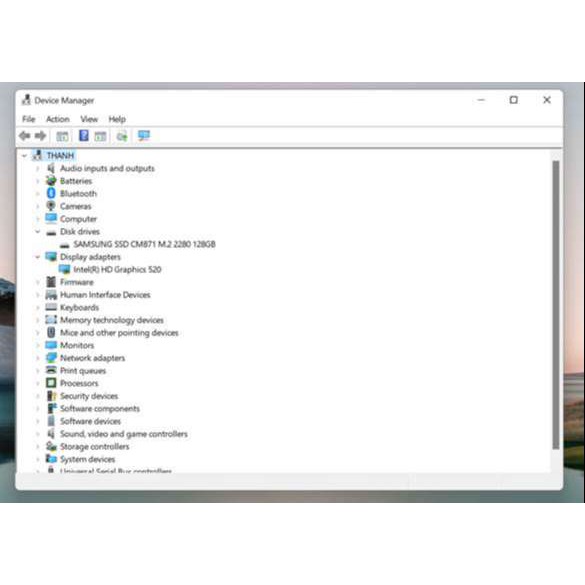Screen dimensions: 585x585
Task: Expand Audio inputs and outputs category
Action: [38, 169]
